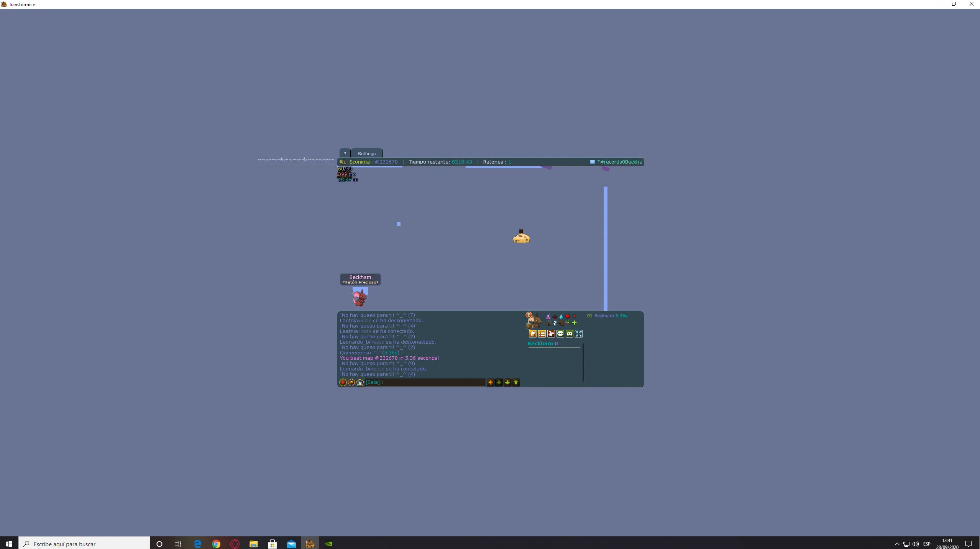The image size is (980, 549).
Task: Open the taskbar clock and calendar
Action: pyautogui.click(x=947, y=544)
